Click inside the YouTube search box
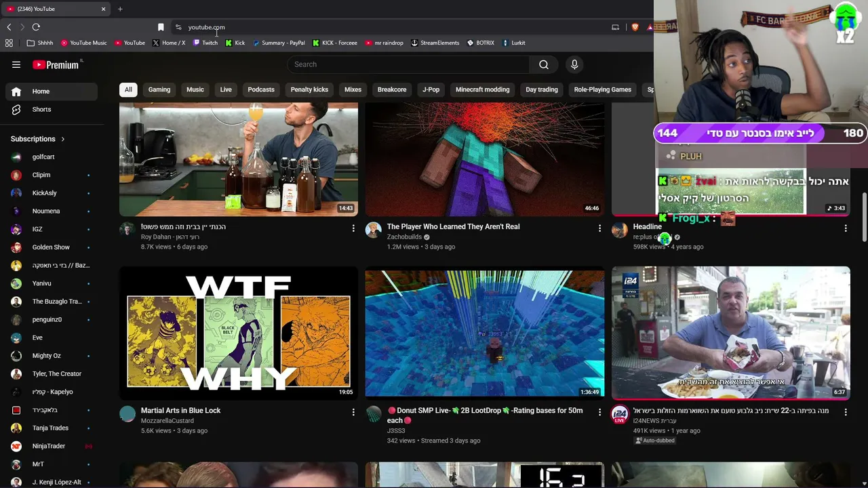 408,64
